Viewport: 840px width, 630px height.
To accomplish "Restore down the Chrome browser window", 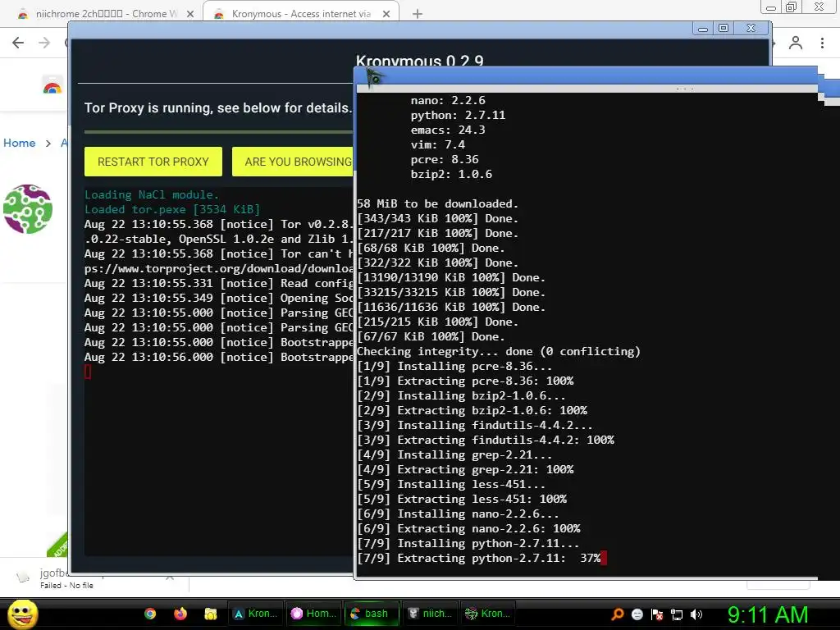I will click(x=791, y=7).
